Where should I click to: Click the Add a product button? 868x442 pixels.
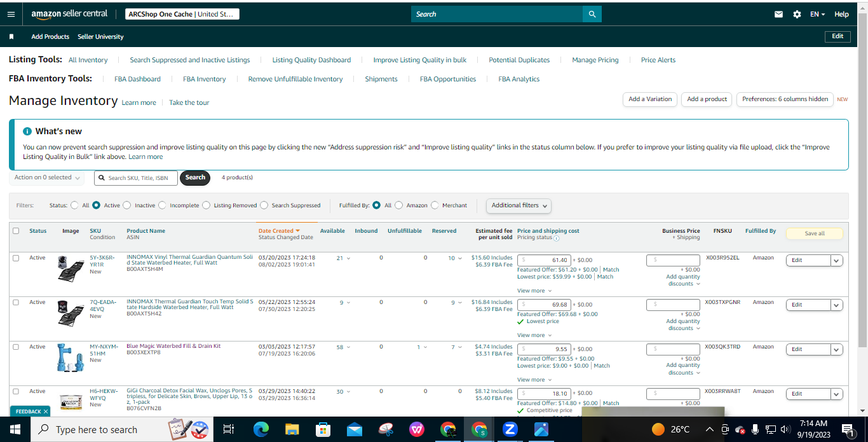707,99
